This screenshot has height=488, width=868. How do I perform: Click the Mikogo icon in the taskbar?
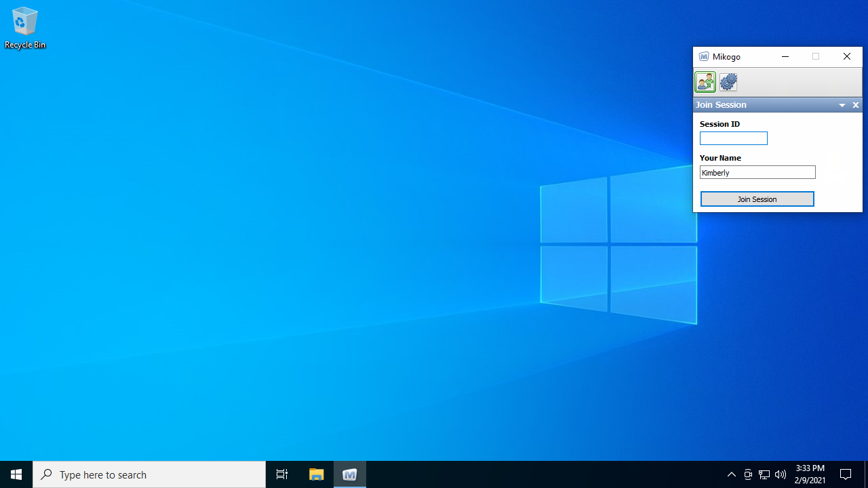pos(350,474)
